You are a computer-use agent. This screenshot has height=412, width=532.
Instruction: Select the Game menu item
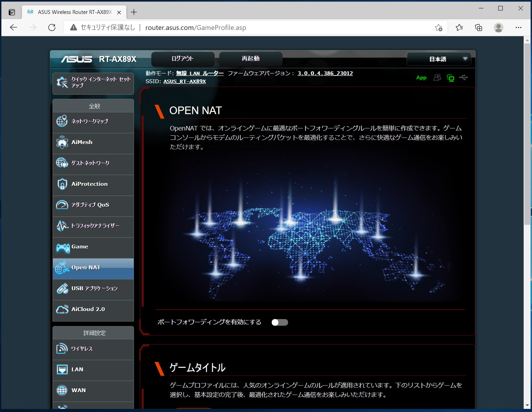(93, 248)
